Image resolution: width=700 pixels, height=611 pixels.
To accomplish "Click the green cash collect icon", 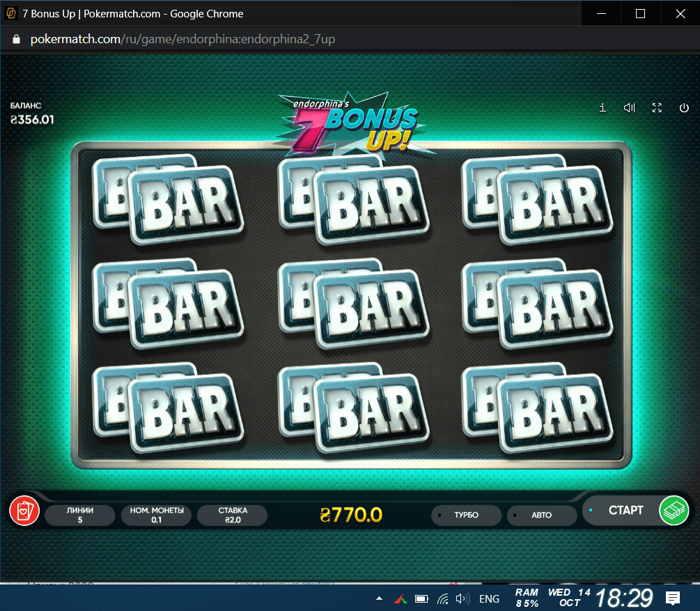I will point(674,511).
